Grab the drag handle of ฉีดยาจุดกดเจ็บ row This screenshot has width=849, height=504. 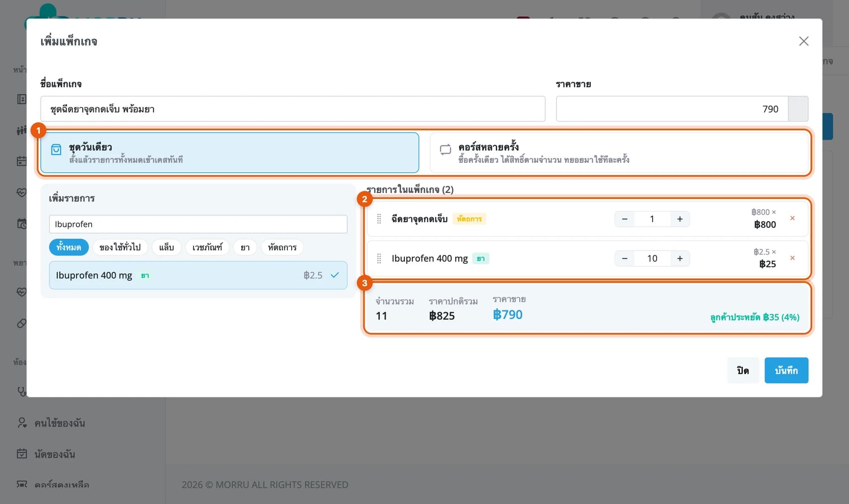(x=379, y=219)
